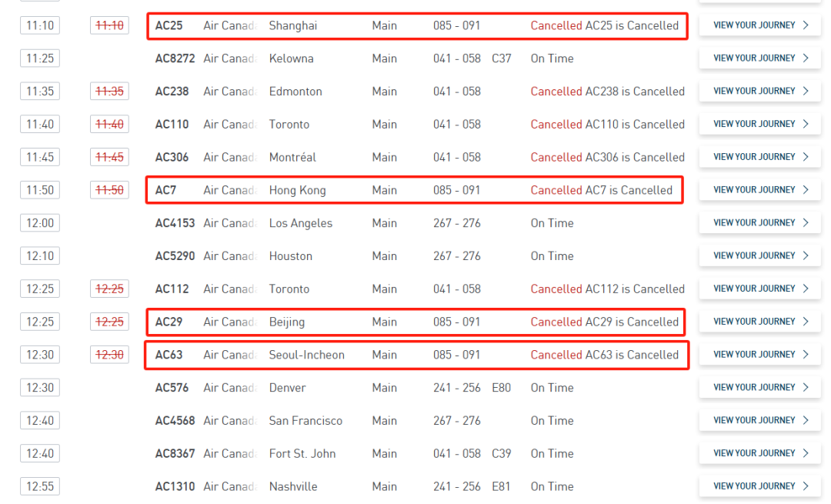Click chevron arrow on AC29 Beijing row
Viewport: 831px width, 504px height.
point(806,322)
